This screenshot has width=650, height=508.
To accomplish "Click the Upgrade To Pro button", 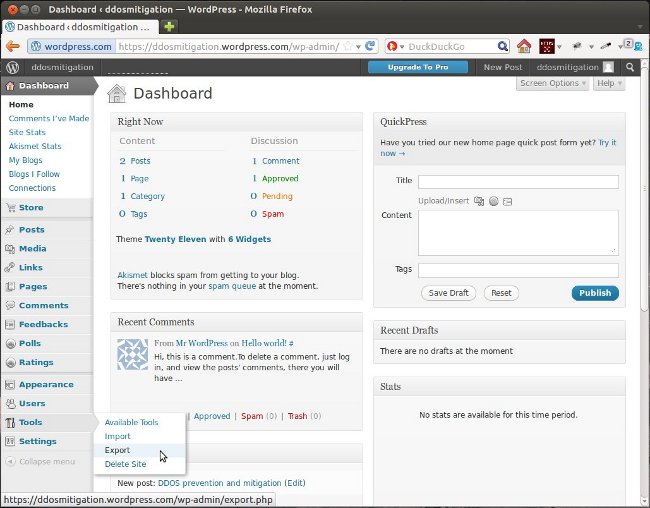I will [417, 67].
